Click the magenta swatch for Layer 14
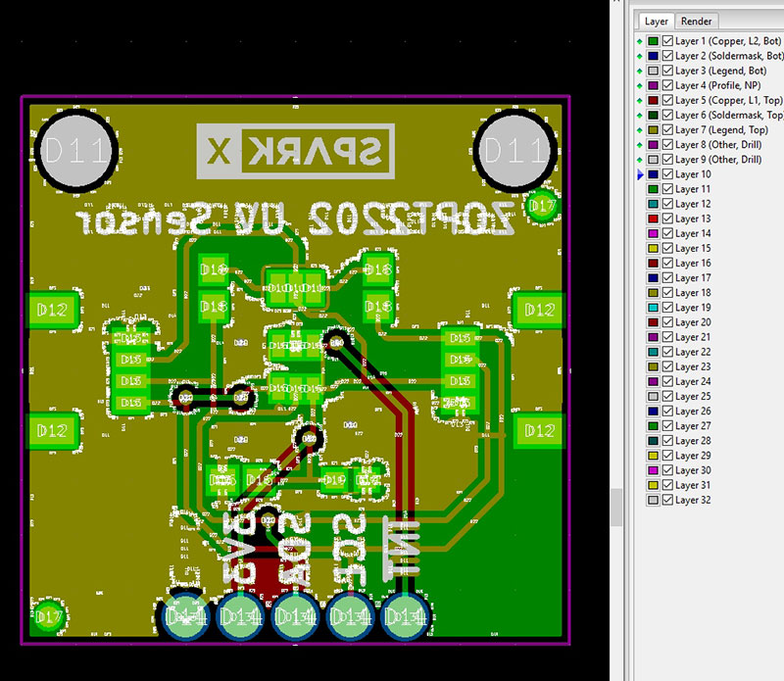 tap(654, 233)
